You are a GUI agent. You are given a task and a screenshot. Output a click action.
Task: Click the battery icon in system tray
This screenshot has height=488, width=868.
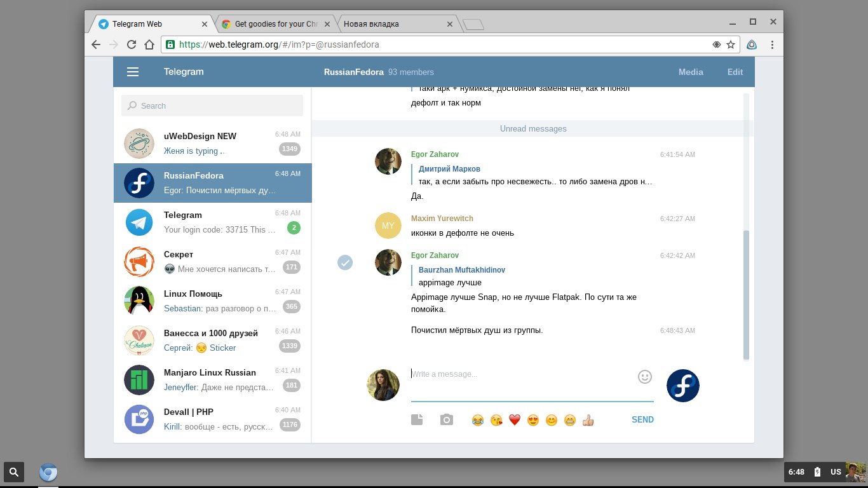click(817, 472)
